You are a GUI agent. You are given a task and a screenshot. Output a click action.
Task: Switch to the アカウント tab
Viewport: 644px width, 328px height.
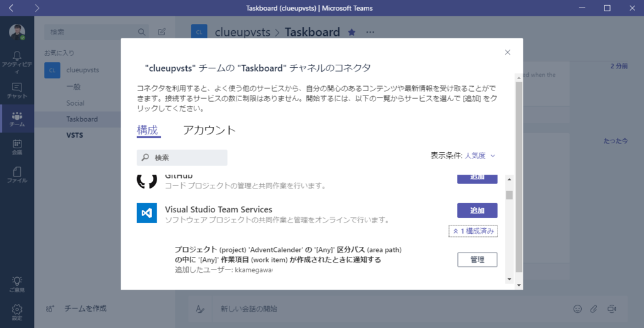coord(209,130)
